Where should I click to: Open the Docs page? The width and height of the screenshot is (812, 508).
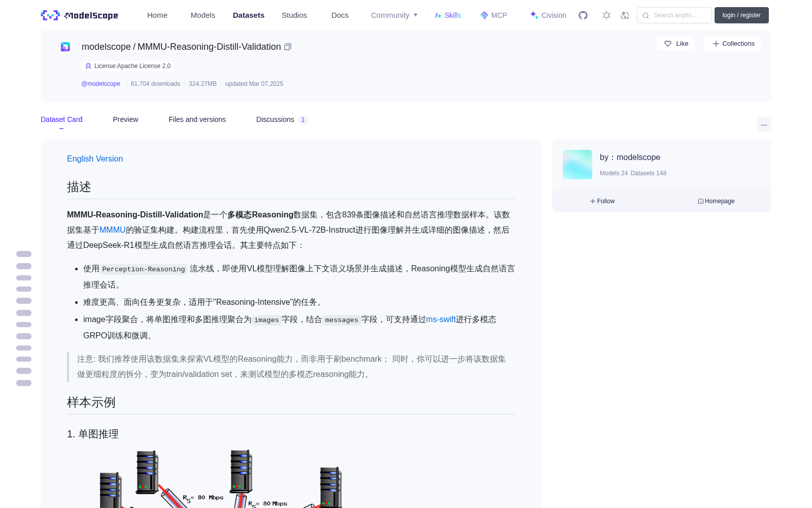pos(340,15)
